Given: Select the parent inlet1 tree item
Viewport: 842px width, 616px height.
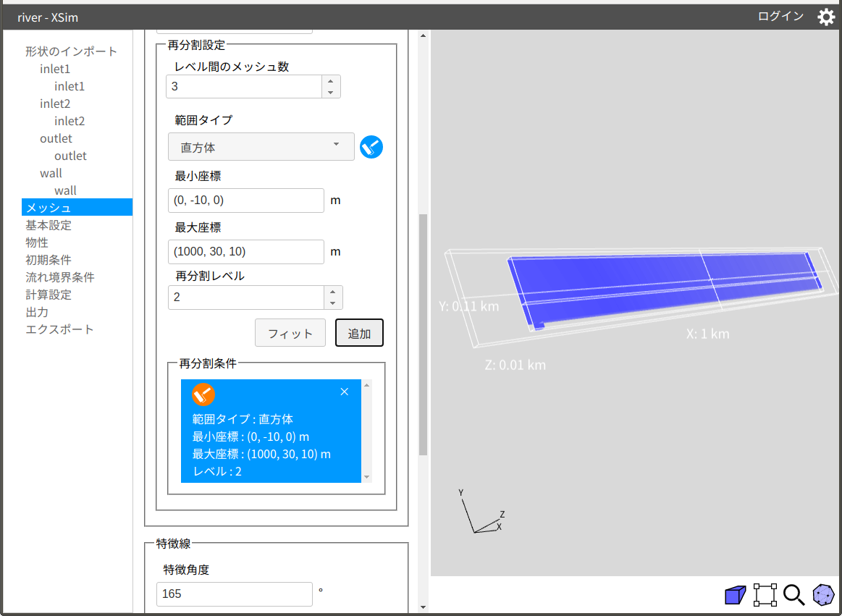Looking at the screenshot, I should click(55, 69).
